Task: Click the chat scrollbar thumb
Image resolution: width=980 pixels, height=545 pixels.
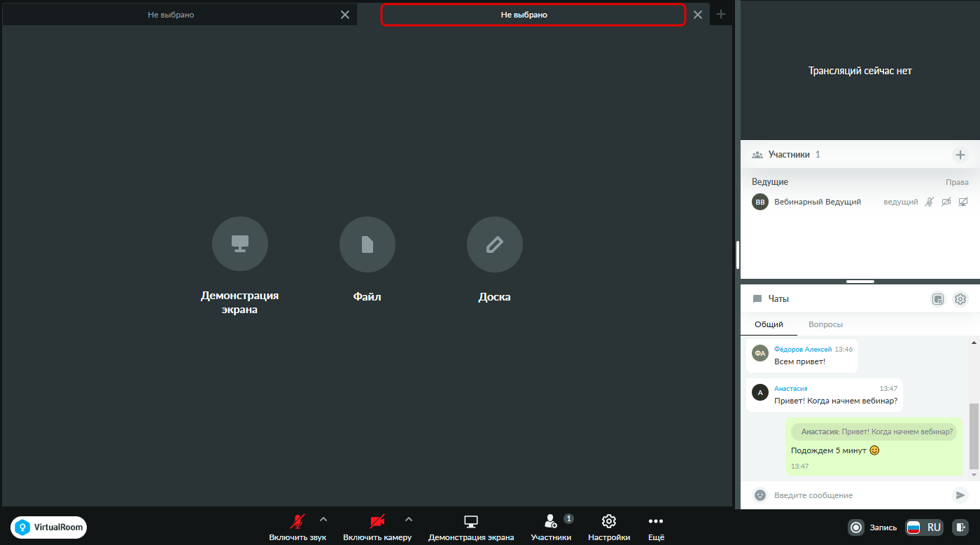Action: (973, 436)
